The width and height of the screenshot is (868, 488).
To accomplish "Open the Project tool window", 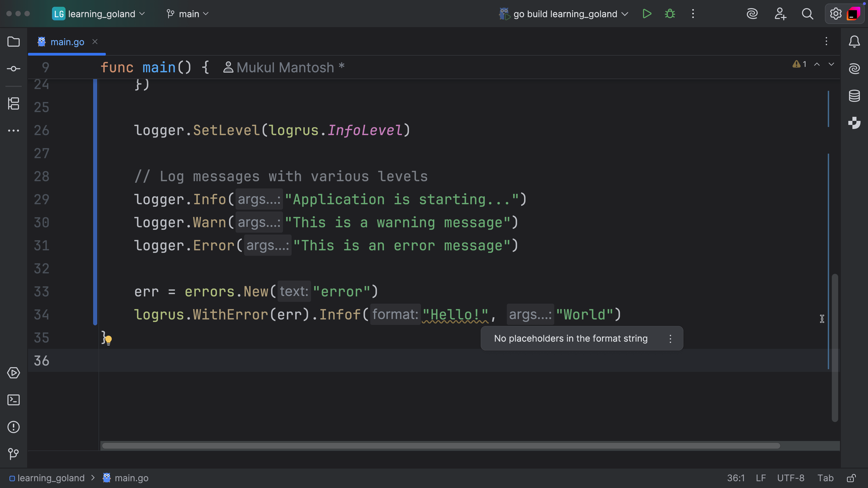I will coord(14,41).
